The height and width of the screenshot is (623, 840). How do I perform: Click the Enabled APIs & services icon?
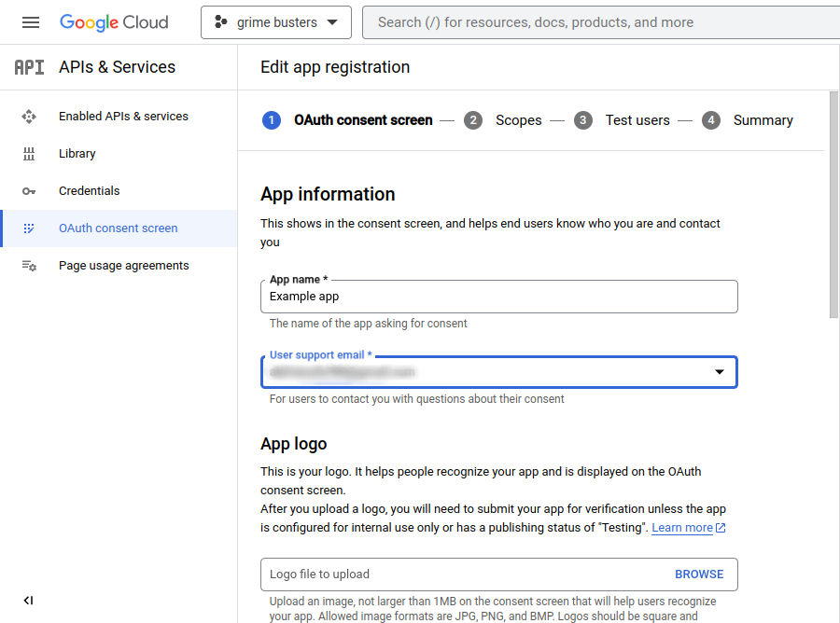(x=29, y=117)
